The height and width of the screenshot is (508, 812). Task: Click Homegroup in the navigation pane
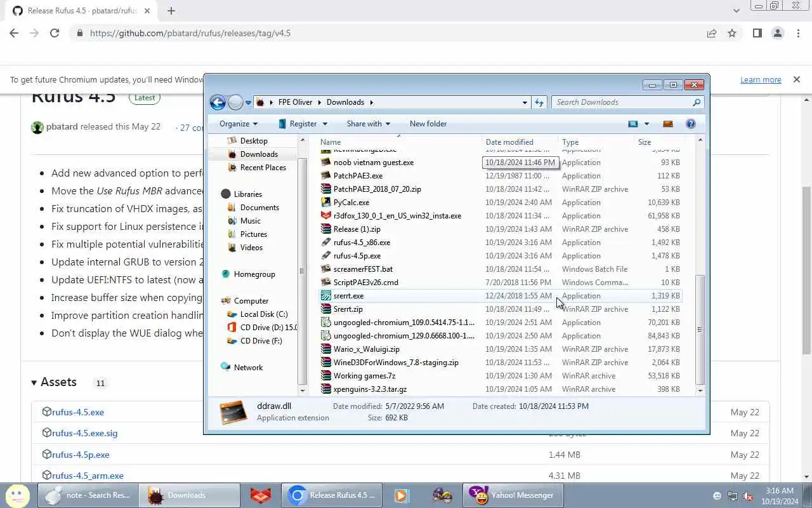(x=254, y=274)
